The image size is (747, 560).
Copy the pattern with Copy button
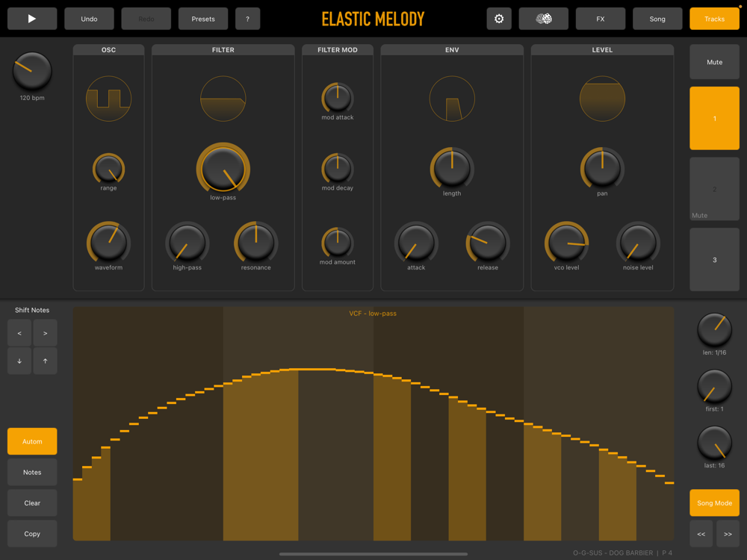point(32,534)
